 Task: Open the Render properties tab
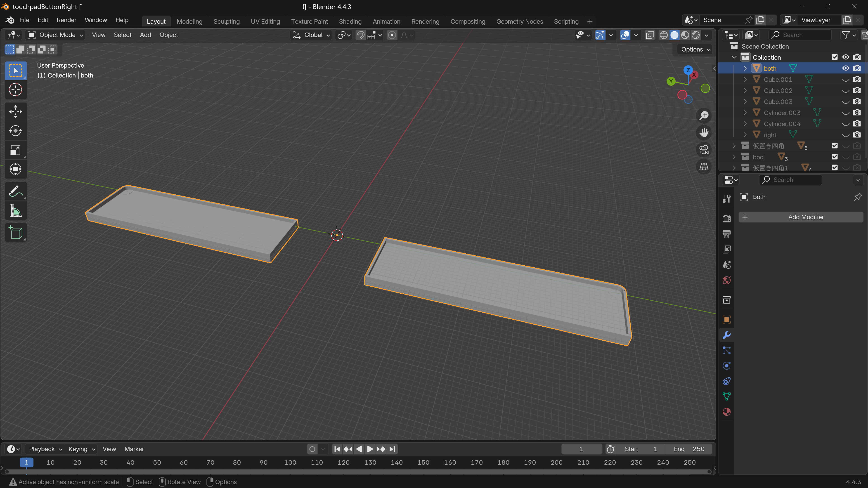pyautogui.click(x=726, y=219)
